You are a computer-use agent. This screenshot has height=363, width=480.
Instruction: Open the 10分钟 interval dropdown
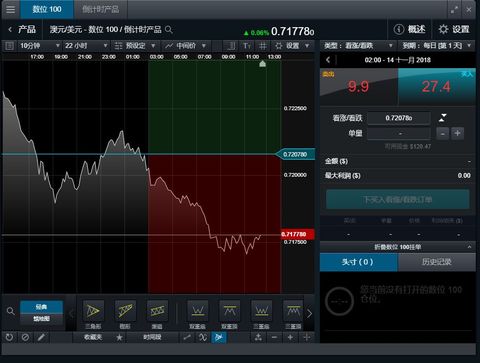[x=39, y=46]
